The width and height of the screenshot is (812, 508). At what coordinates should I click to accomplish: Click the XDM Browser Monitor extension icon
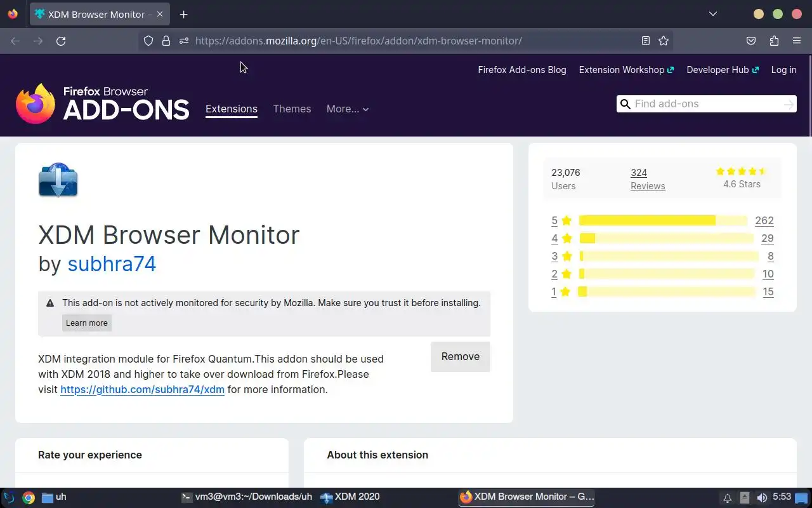coord(58,180)
